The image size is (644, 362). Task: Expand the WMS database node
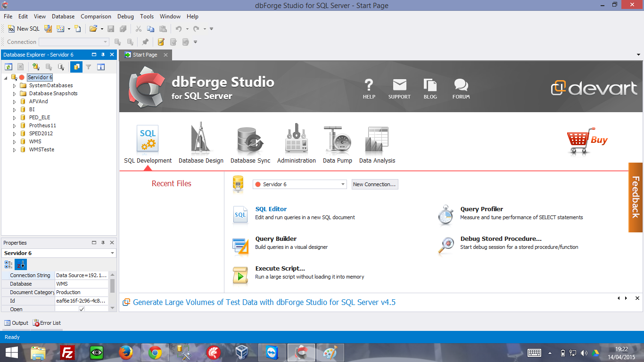pyautogui.click(x=14, y=141)
